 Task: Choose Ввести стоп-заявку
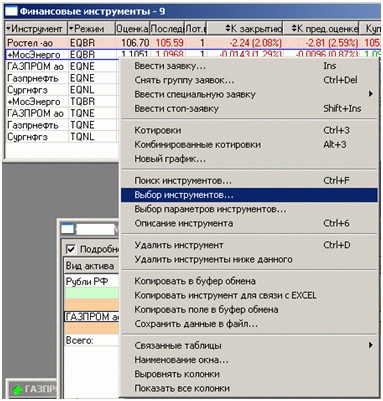[249, 108]
